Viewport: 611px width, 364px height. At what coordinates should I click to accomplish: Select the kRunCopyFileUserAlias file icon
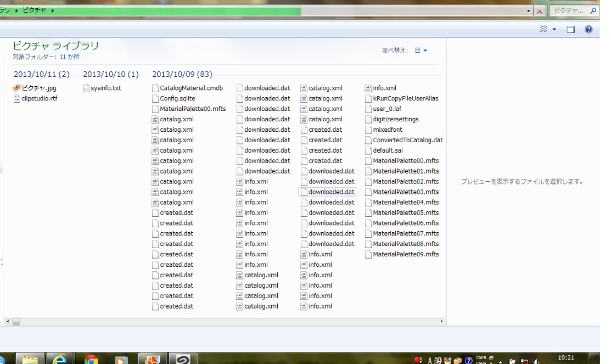pyautogui.click(x=368, y=99)
